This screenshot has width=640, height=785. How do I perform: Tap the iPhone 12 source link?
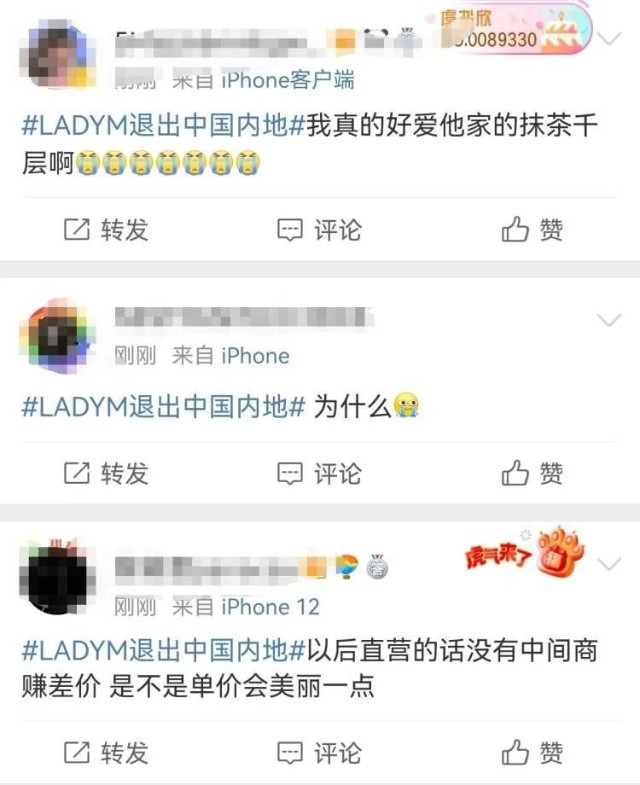tap(270, 607)
